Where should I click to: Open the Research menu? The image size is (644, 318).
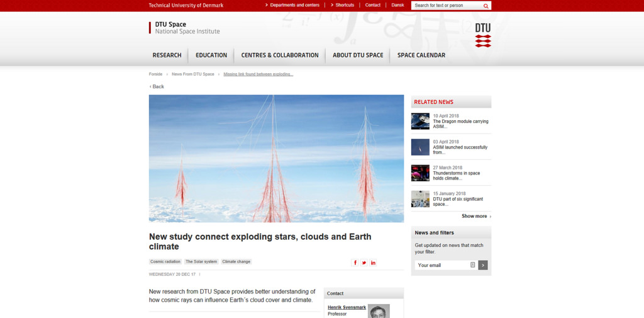click(x=167, y=55)
